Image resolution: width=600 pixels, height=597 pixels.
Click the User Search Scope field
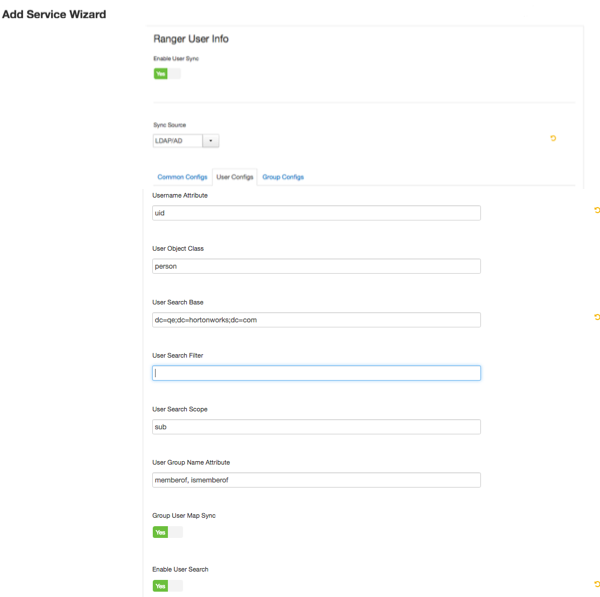pyautogui.click(x=316, y=427)
